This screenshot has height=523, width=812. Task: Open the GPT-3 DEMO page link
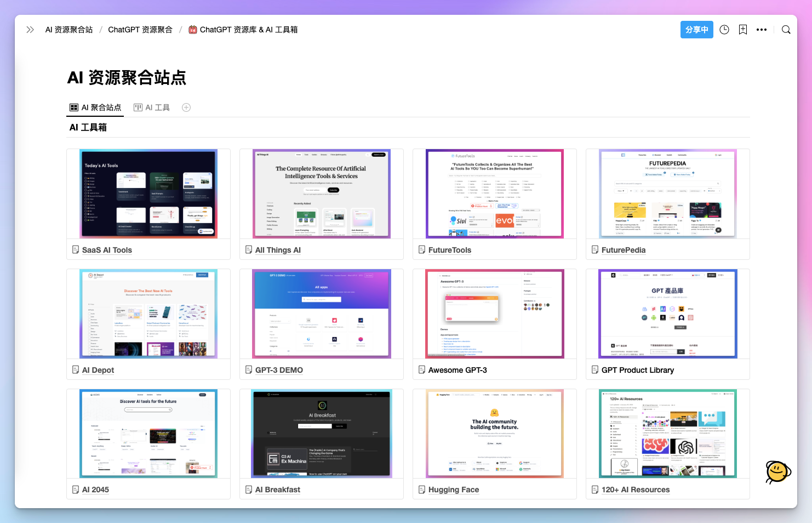click(279, 369)
